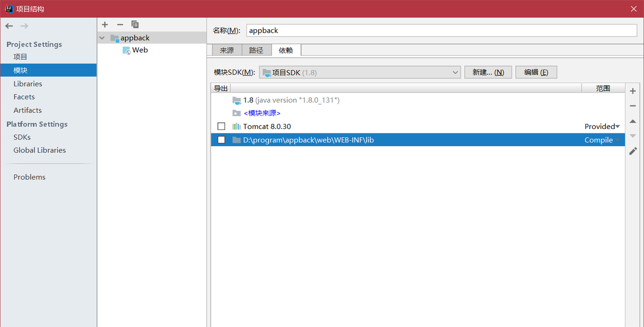
Task: Open the 模块SDK dropdown
Action: [455, 72]
